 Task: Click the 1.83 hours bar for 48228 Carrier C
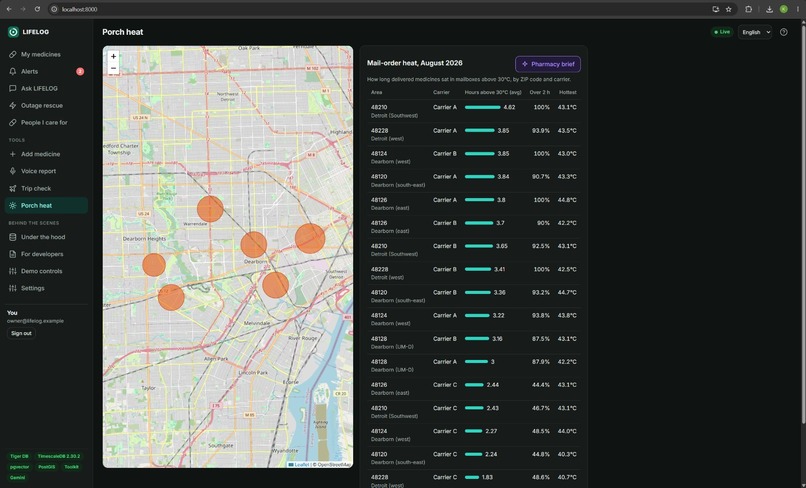pos(472,477)
